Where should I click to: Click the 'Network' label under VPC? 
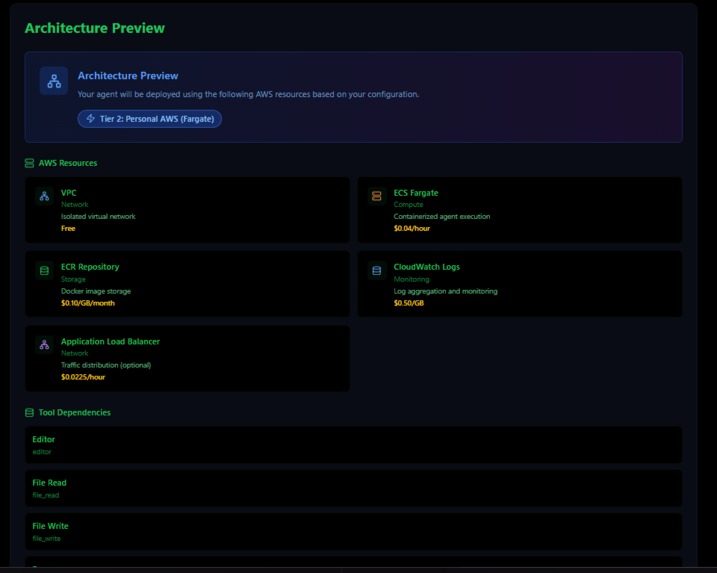[x=75, y=204]
